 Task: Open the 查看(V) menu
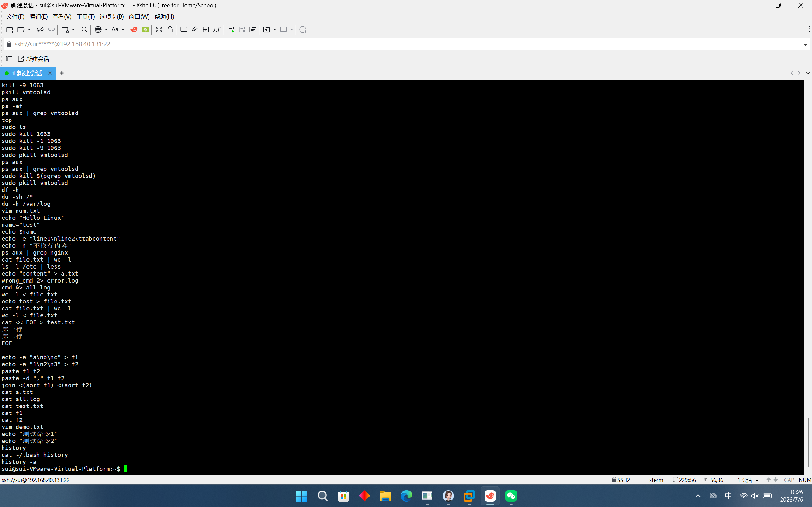coord(62,17)
